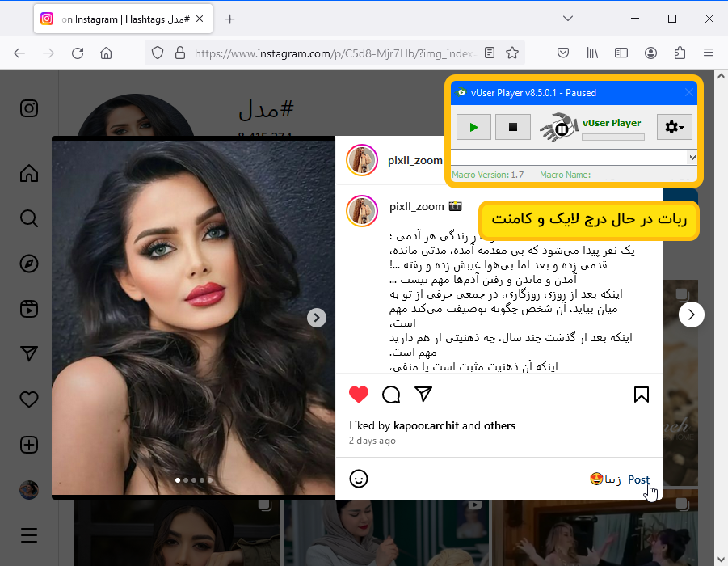Viewport: 728px width, 566px height.
Task: Open the Firefox home page button
Action: coord(107,53)
